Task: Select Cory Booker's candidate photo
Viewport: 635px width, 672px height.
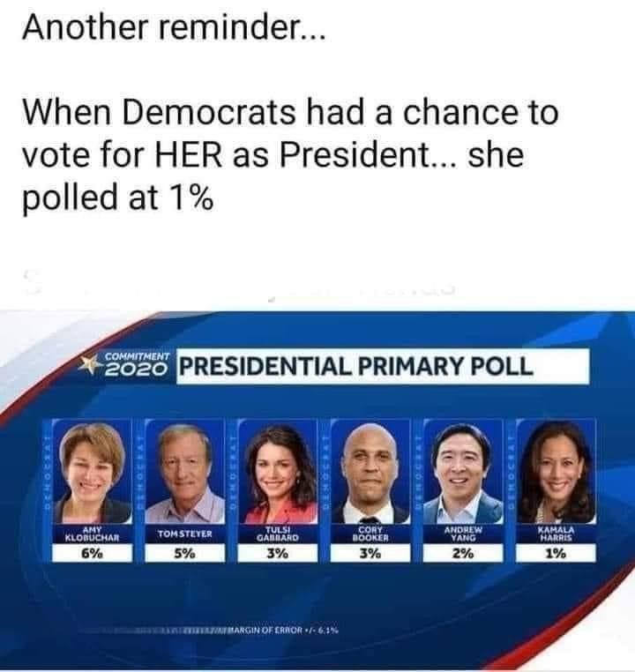Action: point(370,469)
